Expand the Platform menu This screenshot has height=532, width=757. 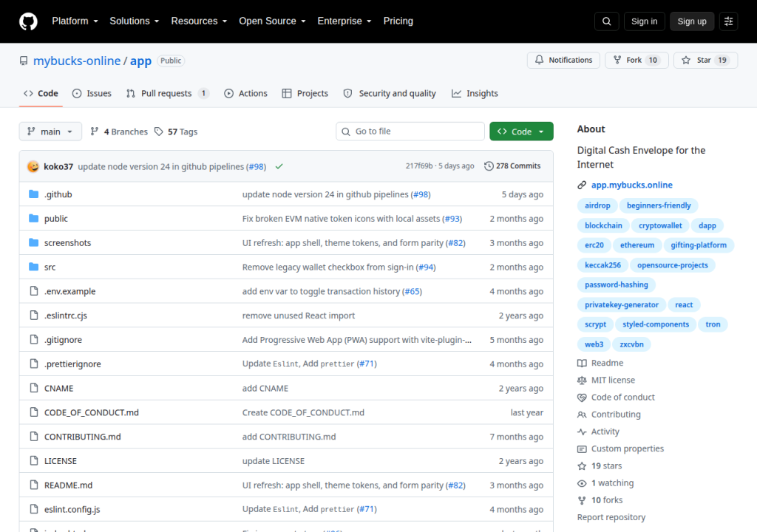tap(75, 21)
